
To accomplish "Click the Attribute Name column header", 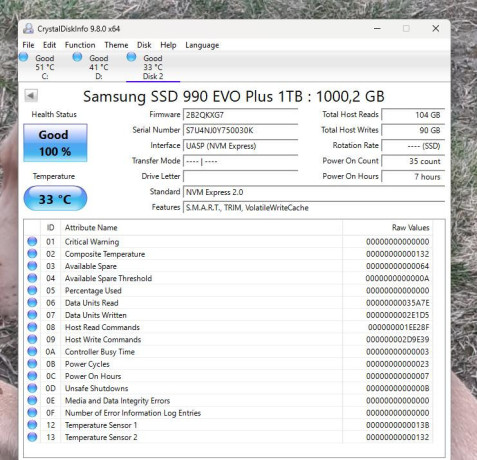I will point(202,228).
